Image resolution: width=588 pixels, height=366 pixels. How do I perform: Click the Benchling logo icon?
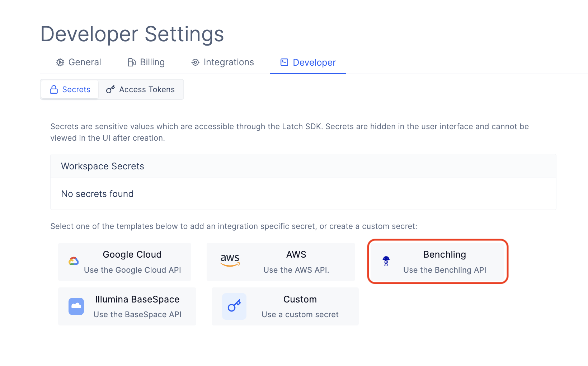pos(386,261)
